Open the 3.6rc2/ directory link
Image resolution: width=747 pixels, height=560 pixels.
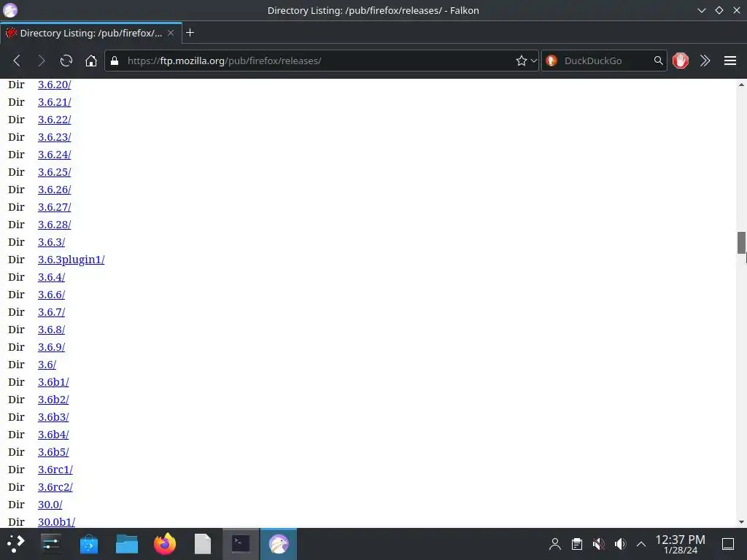pyautogui.click(x=55, y=487)
